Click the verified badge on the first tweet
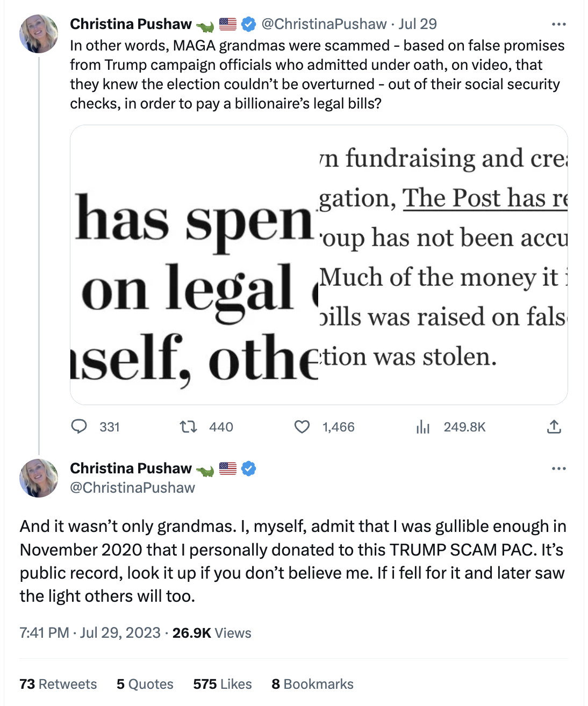 248,24
